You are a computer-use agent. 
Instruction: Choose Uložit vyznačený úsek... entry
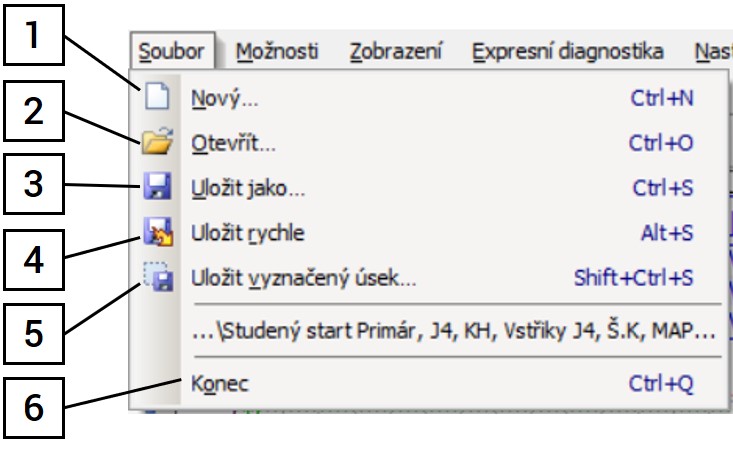[x=303, y=279]
